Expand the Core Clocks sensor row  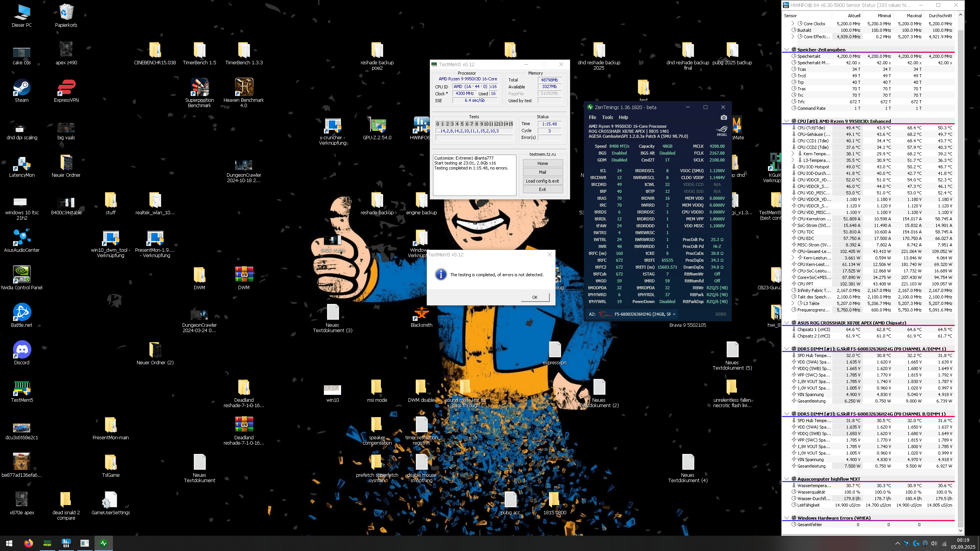tap(793, 23)
